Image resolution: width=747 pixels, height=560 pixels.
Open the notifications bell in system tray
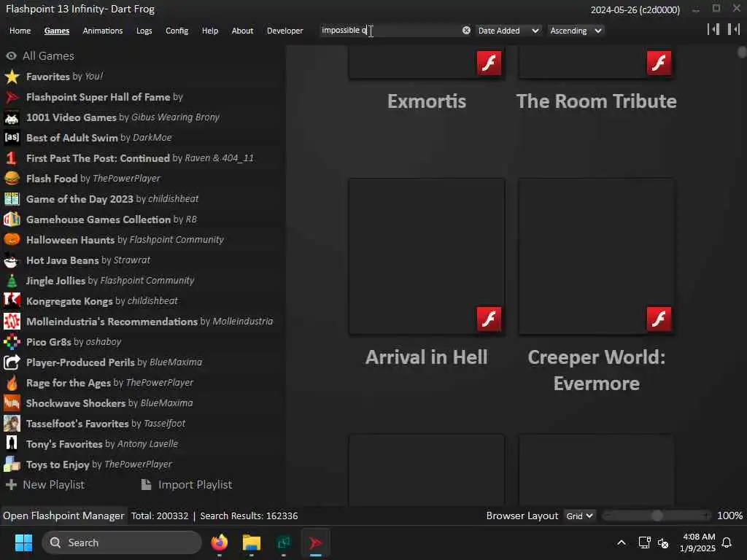(x=727, y=542)
